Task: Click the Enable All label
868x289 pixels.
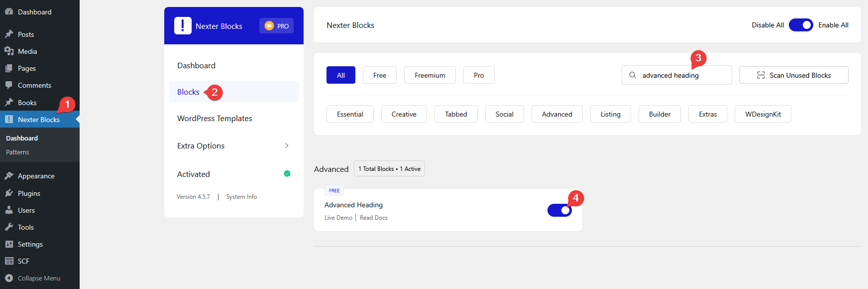Action: pos(834,25)
